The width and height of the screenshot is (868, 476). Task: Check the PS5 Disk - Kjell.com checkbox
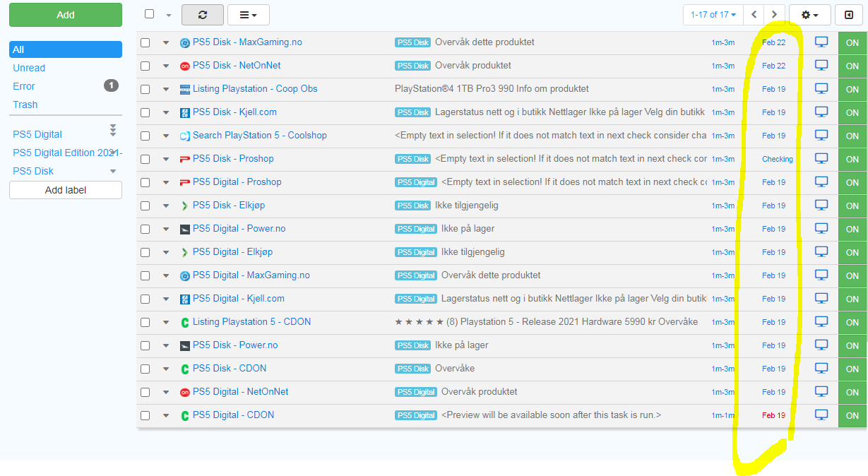(145, 112)
